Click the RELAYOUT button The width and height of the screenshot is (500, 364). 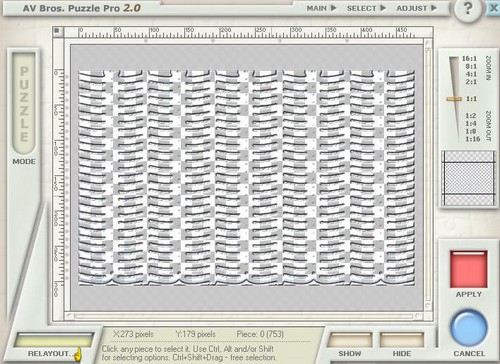click(53, 341)
